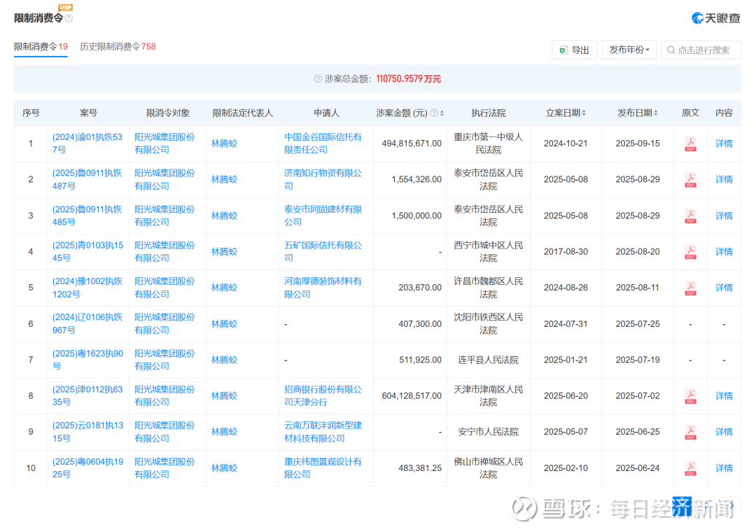Click help icon beside 涉案总金额

point(318,78)
